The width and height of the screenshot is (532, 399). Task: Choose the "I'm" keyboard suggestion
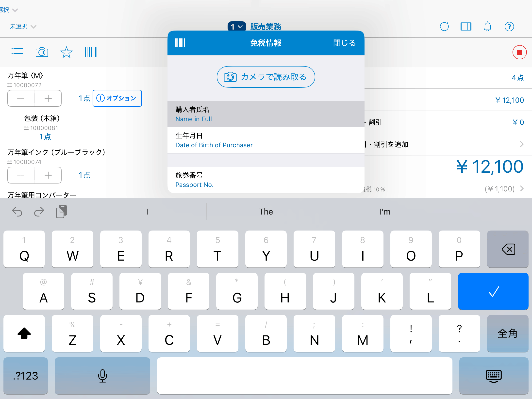tap(384, 212)
